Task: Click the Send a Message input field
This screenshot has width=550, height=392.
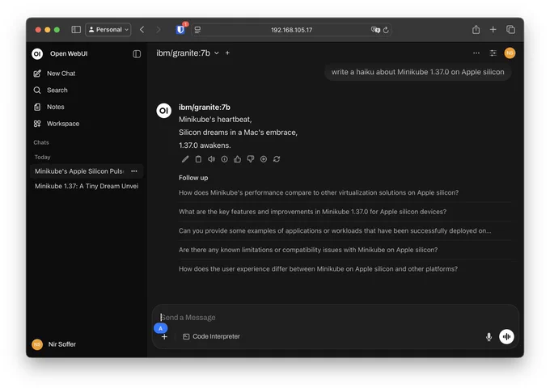Action: coord(335,318)
